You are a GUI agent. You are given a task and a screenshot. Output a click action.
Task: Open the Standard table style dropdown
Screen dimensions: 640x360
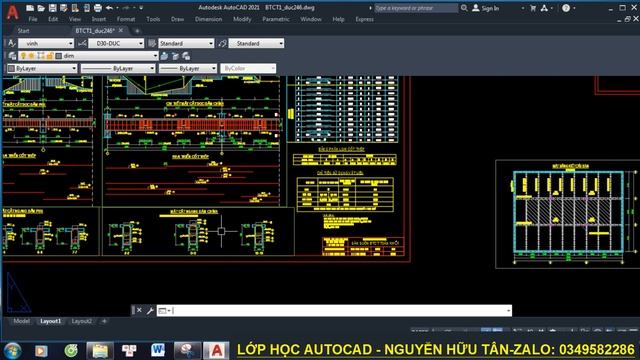[211, 43]
